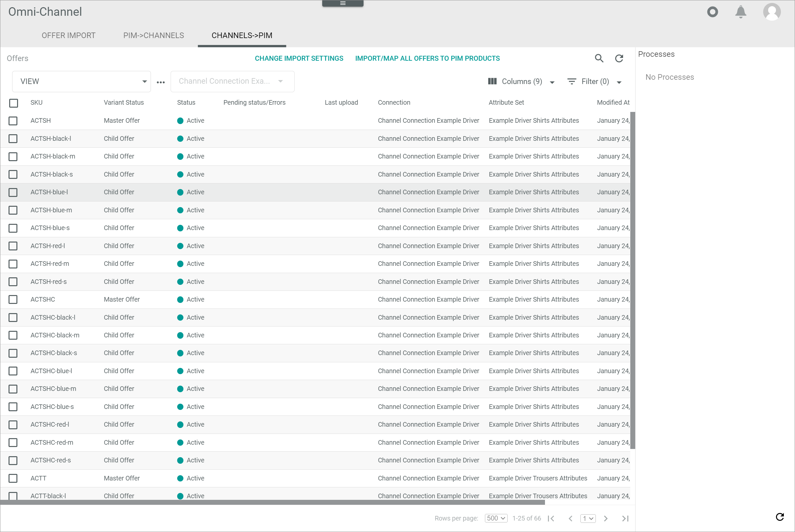The width and height of the screenshot is (795, 532).
Task: Select the ACTSH-black-m SKU cell
Action: [52, 157]
